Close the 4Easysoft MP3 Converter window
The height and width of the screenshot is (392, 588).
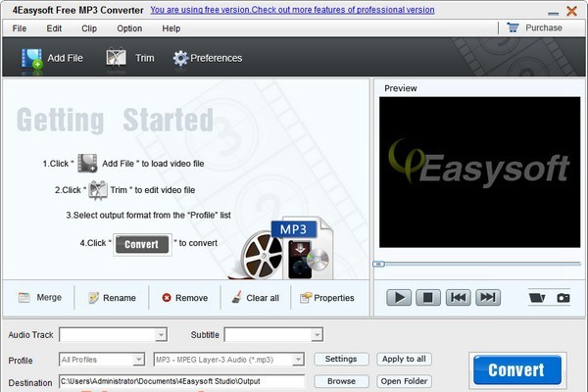coord(572,11)
